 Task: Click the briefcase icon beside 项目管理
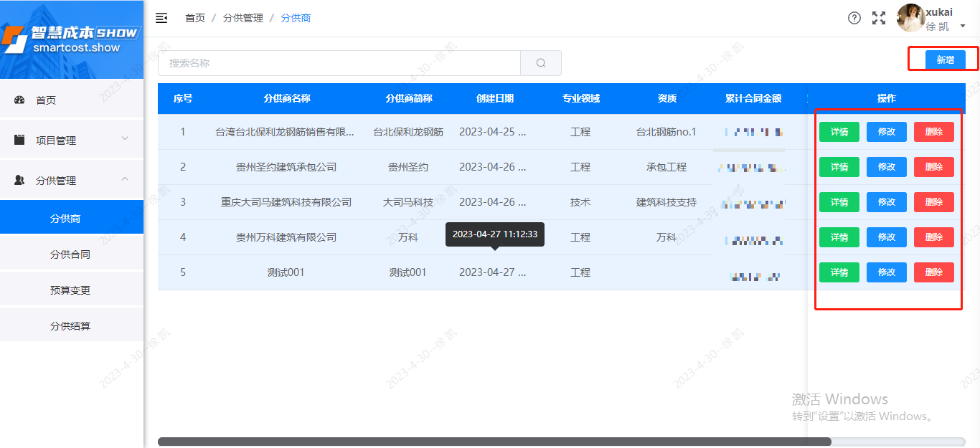20,138
